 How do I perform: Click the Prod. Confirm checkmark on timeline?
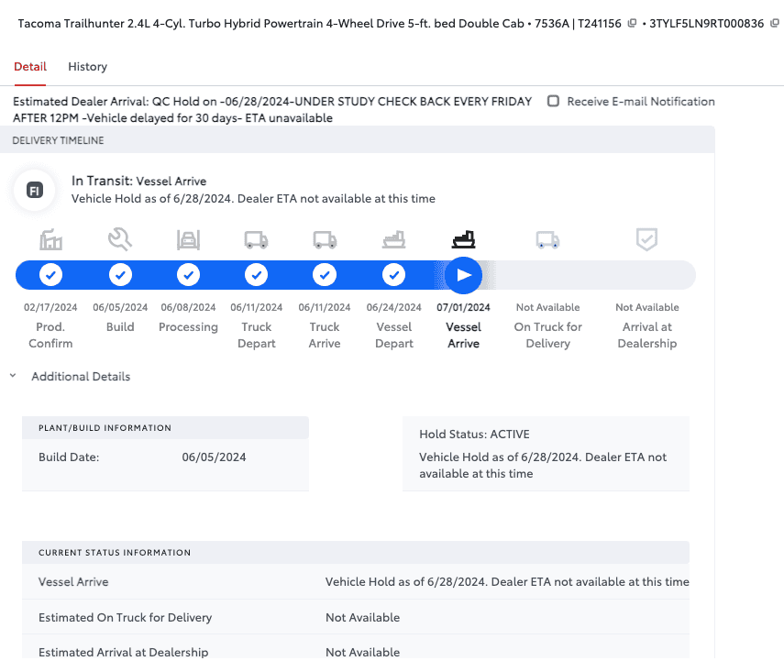pos(51,275)
